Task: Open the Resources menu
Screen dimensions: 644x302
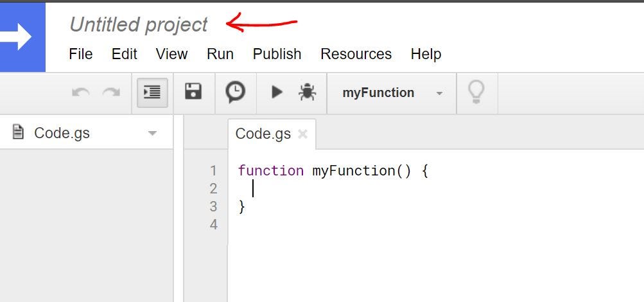Action: pyautogui.click(x=356, y=54)
